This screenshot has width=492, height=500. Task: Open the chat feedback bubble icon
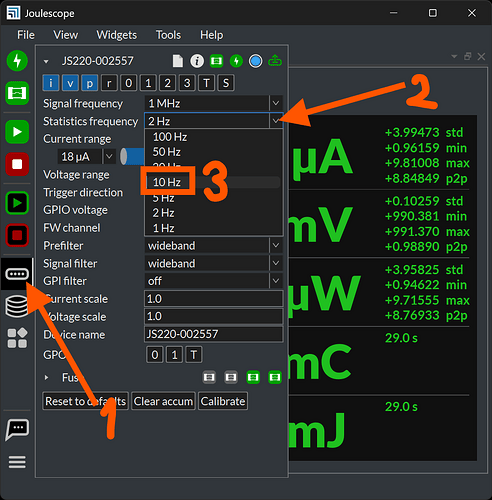[17, 430]
